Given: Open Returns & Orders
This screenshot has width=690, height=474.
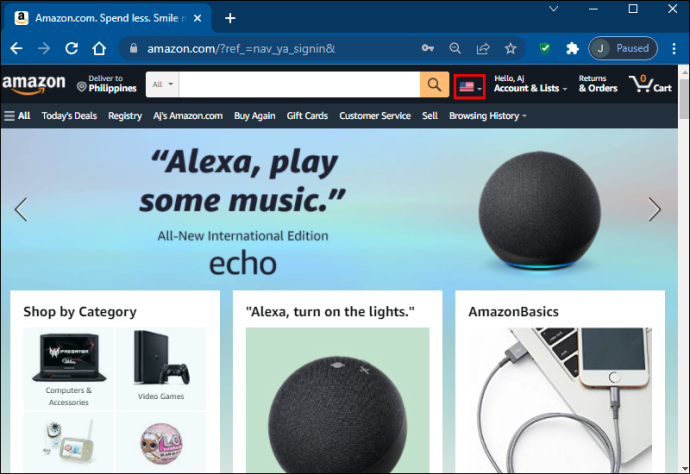Looking at the screenshot, I should (x=598, y=84).
